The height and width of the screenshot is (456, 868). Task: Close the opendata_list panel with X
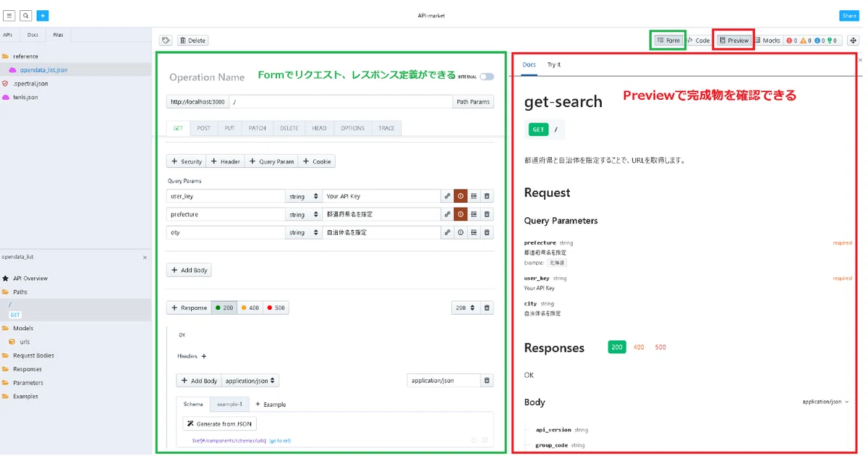145,257
